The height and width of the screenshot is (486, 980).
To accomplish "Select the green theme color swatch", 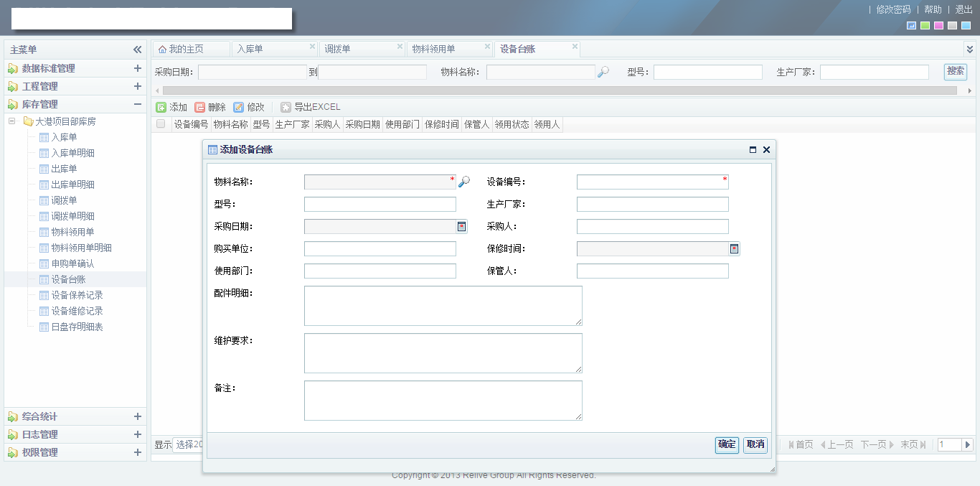I will point(925,26).
